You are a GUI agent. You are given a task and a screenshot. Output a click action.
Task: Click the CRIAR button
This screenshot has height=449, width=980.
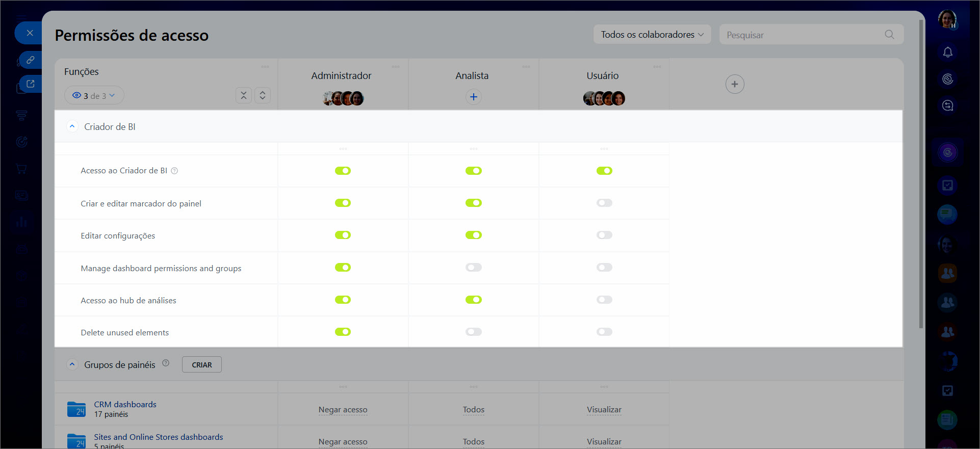201,365
